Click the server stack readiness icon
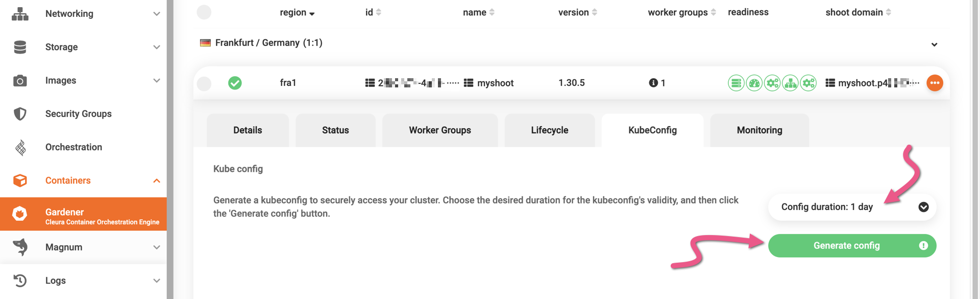980x299 pixels. tap(736, 83)
